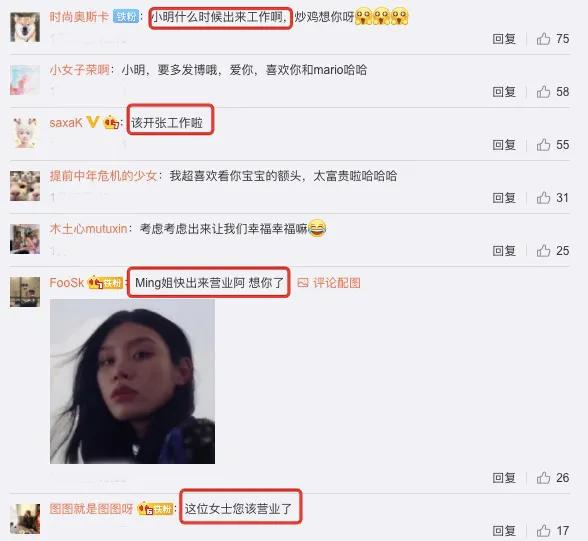Reply to the 31-like comment
The image size is (588, 541).
click(504, 198)
